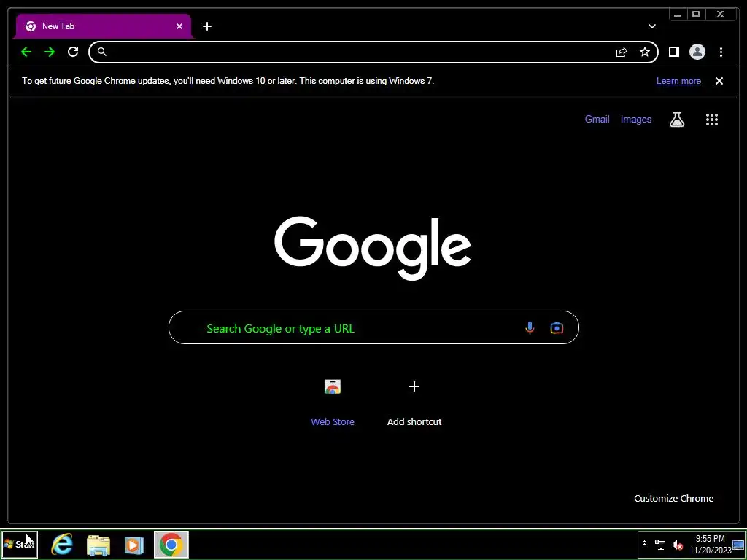The height and width of the screenshot is (560, 747).
Task: Open the Windows Start menu
Action: tap(19, 544)
